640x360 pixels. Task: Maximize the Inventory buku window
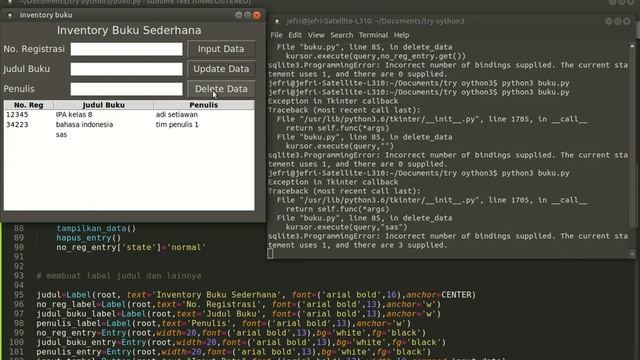pyautogui.click(x=248, y=15)
